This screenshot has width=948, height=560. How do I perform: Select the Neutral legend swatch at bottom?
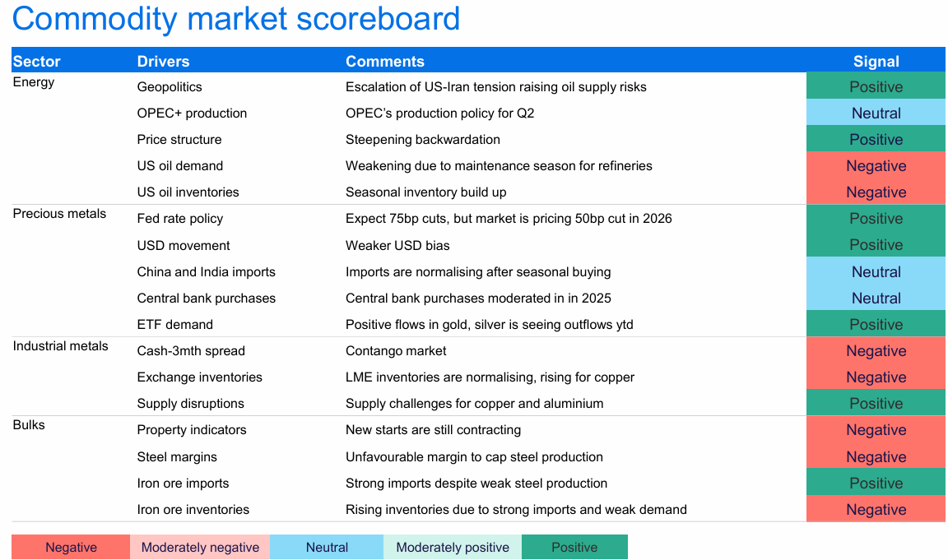point(327,548)
